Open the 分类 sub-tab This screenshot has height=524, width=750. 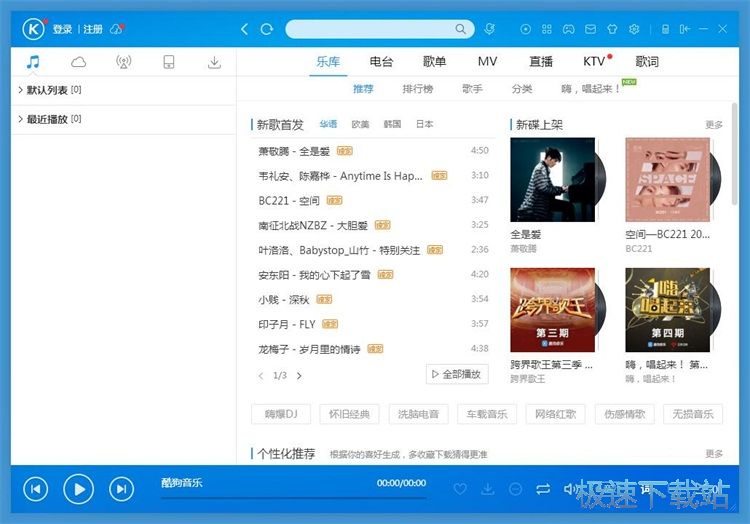522,89
